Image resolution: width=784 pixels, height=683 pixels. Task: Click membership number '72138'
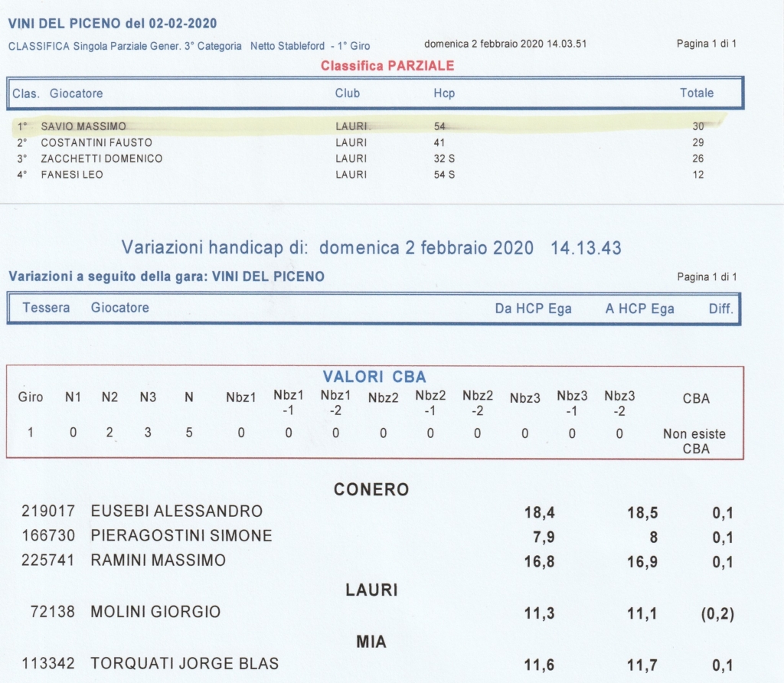pyautogui.click(x=53, y=612)
